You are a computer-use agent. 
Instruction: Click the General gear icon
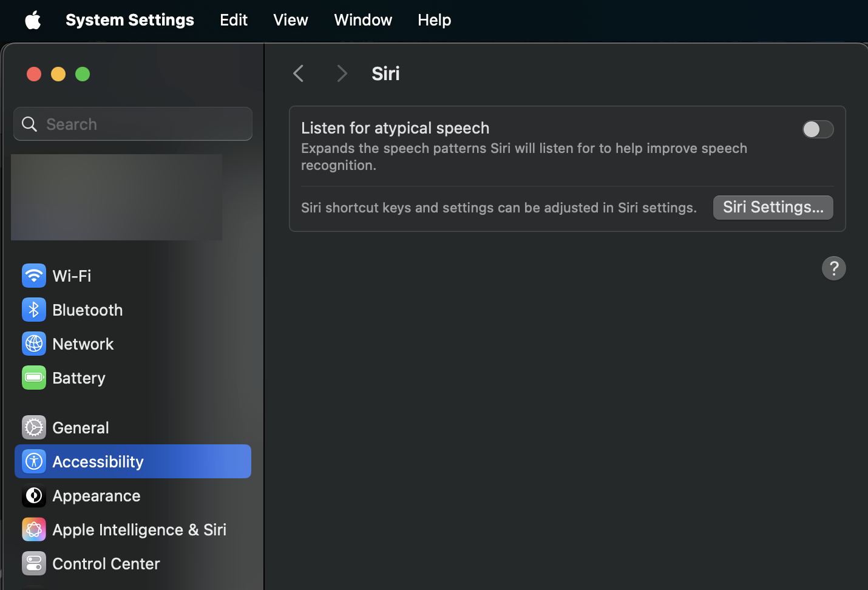click(x=34, y=427)
